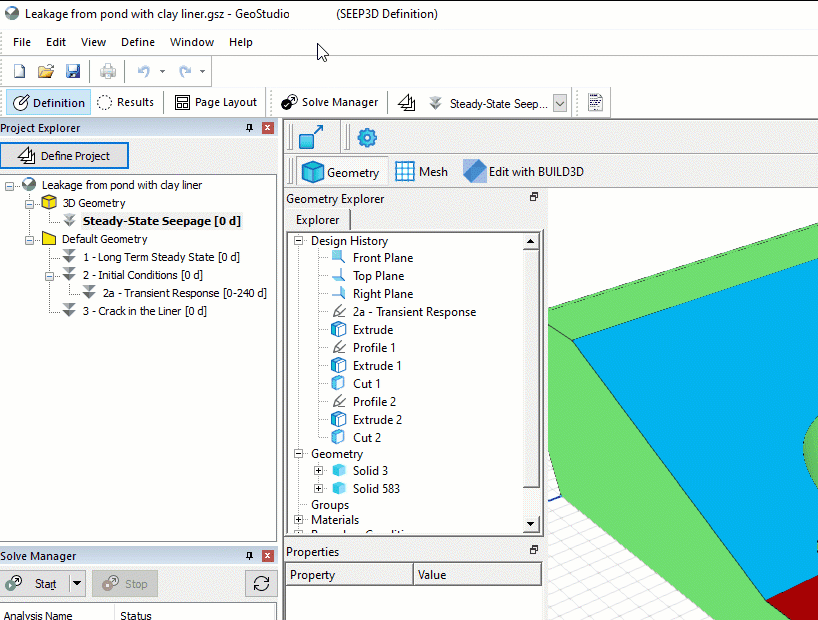Select Steady-State Seepage [0 d] analysis
818x620 pixels.
pos(161,221)
